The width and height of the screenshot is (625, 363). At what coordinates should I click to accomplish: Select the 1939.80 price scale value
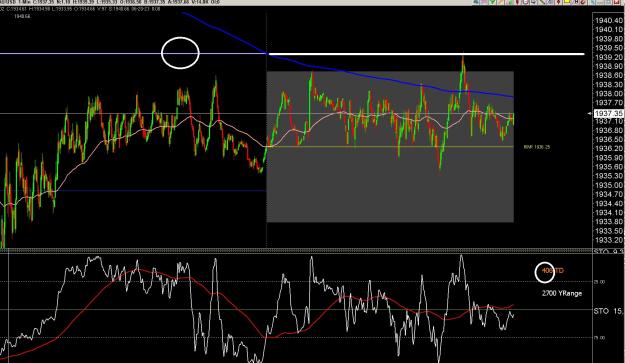[x=609, y=39]
